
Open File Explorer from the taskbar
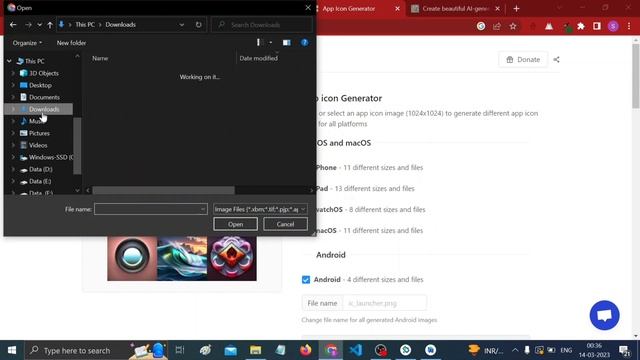(x=256, y=350)
